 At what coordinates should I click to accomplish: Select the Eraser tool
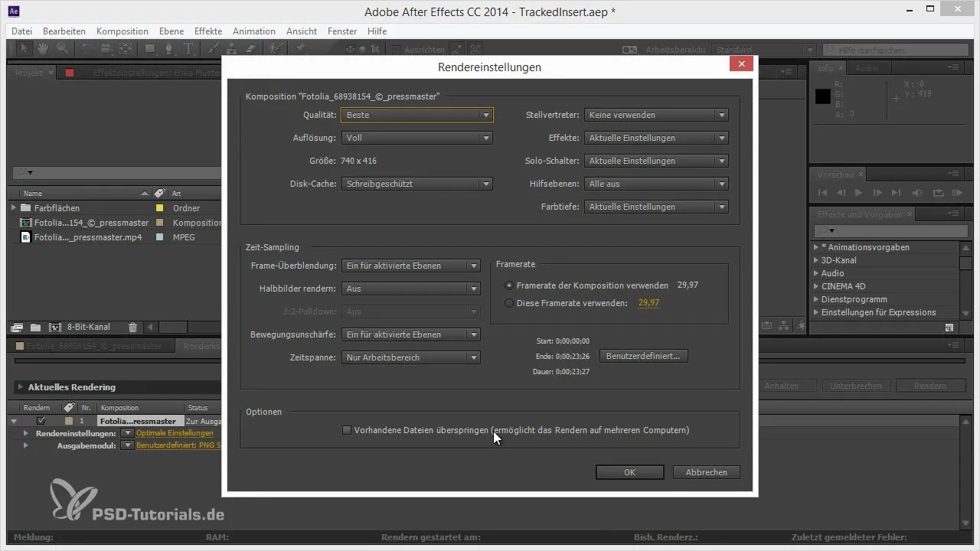[x=250, y=48]
